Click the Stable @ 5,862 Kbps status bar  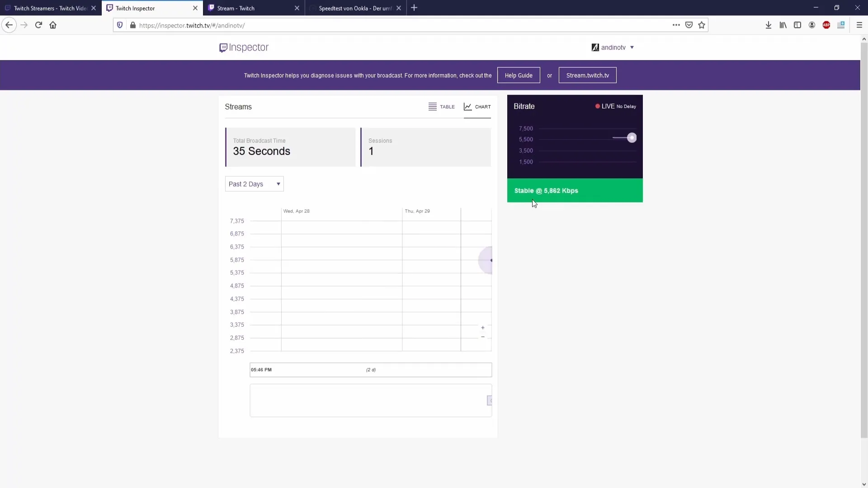tap(575, 191)
